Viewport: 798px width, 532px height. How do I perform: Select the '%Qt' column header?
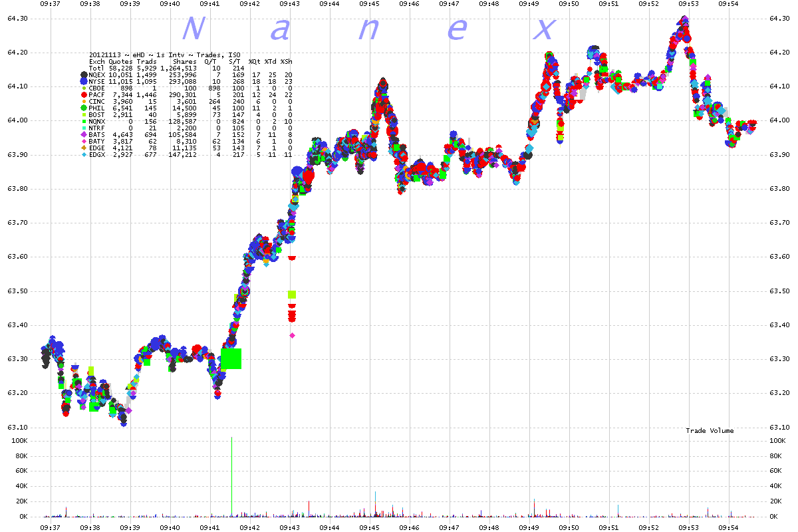(255, 62)
